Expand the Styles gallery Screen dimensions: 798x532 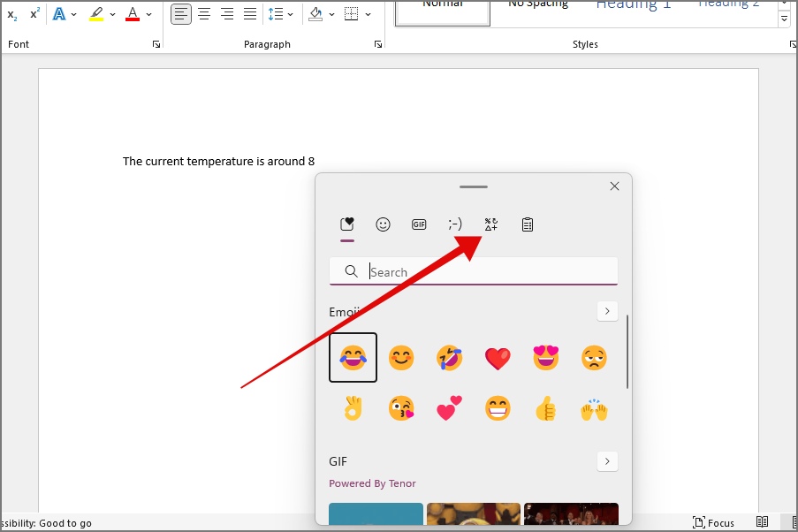784,19
